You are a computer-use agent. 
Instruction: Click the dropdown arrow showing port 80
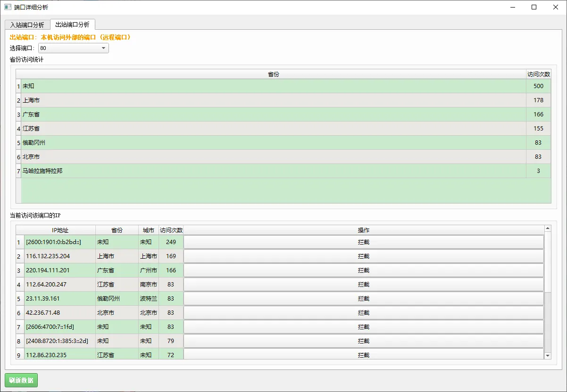(105, 48)
